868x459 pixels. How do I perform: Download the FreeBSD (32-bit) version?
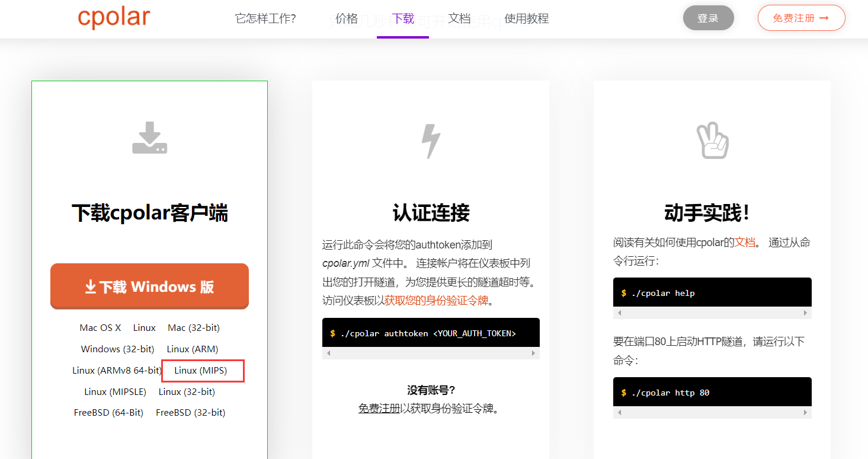(x=191, y=413)
